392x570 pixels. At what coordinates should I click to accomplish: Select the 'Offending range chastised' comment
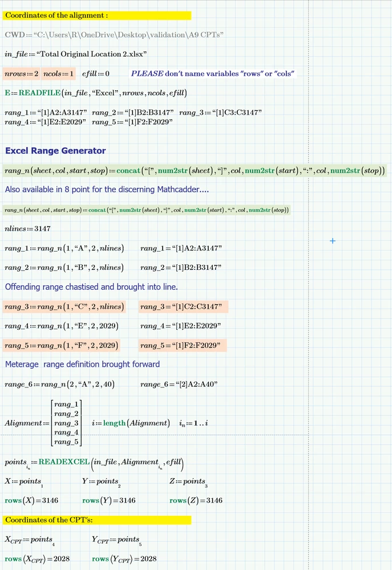point(91,287)
